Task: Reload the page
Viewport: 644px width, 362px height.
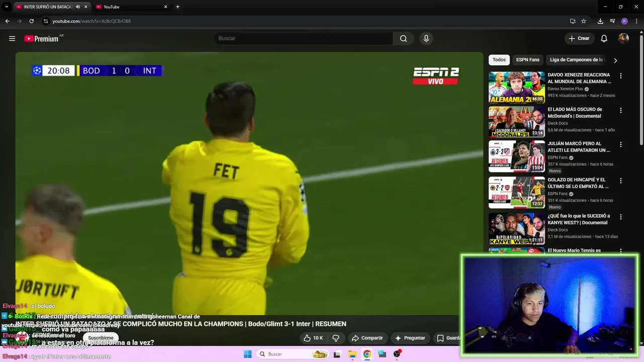Action: pos(31,21)
